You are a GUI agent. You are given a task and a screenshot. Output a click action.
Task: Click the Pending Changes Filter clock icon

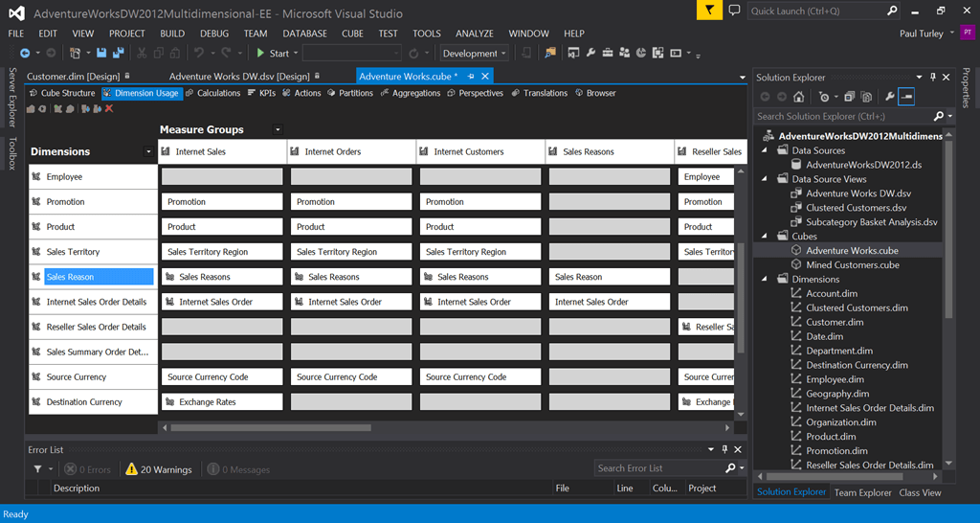tap(824, 97)
